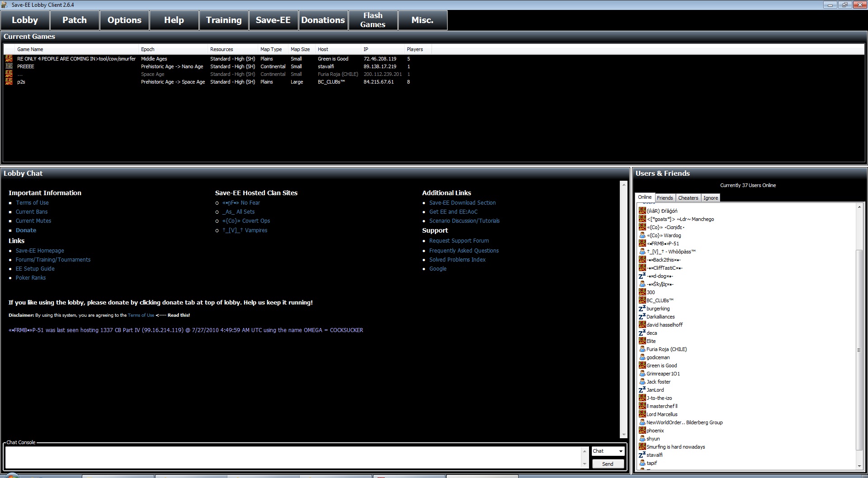Open the Flash Games menu
868x478 pixels.
[373, 20]
